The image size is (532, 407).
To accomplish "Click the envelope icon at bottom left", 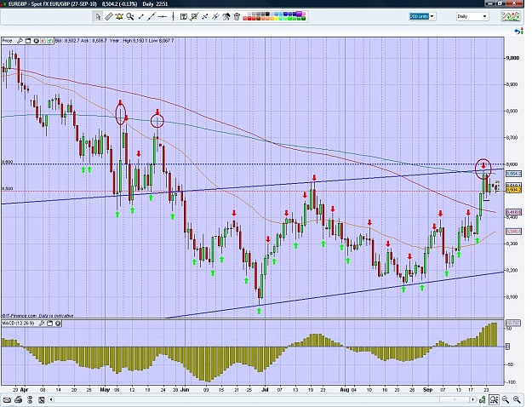I will 7,400.
